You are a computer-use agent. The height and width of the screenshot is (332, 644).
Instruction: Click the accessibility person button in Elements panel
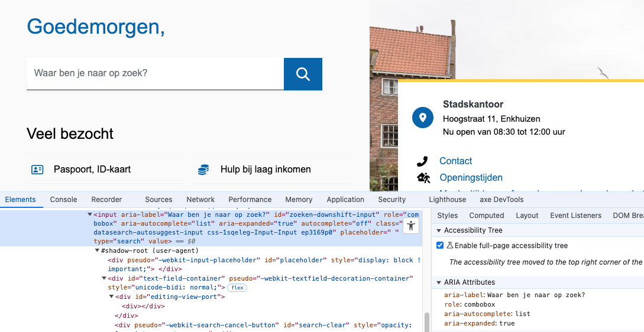411,226
